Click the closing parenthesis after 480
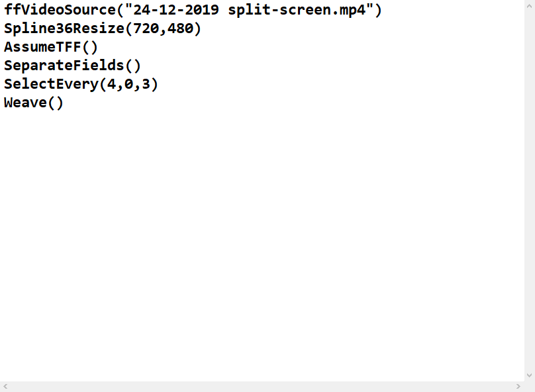Image resolution: width=535 pixels, height=392 pixels. point(197,29)
